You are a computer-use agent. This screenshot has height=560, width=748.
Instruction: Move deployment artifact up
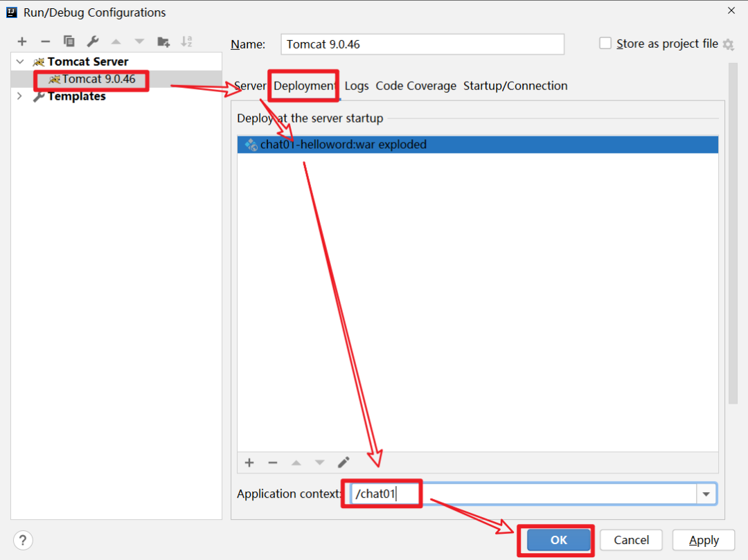coord(296,463)
